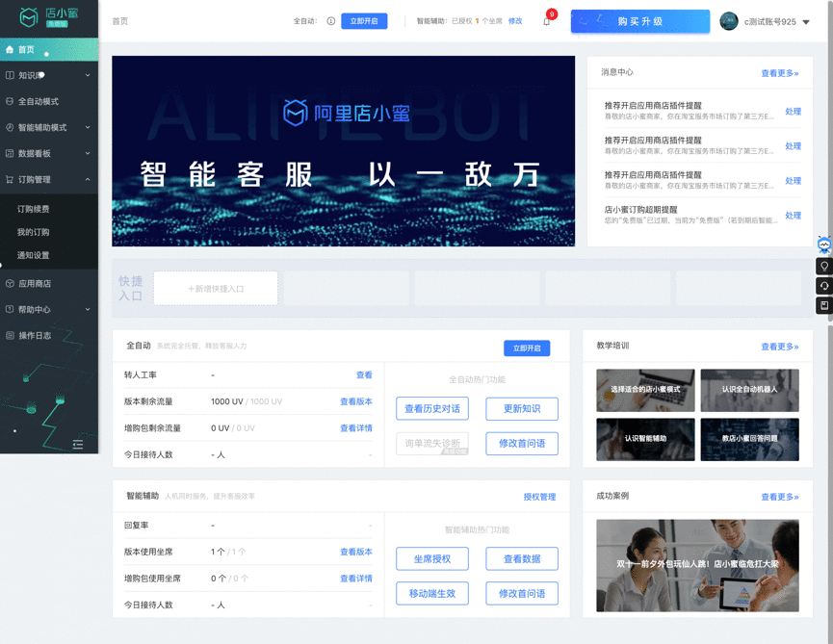Viewport: 833px width, 644px height.
Task: Click the 知识库 book icon
Action: 10,75
